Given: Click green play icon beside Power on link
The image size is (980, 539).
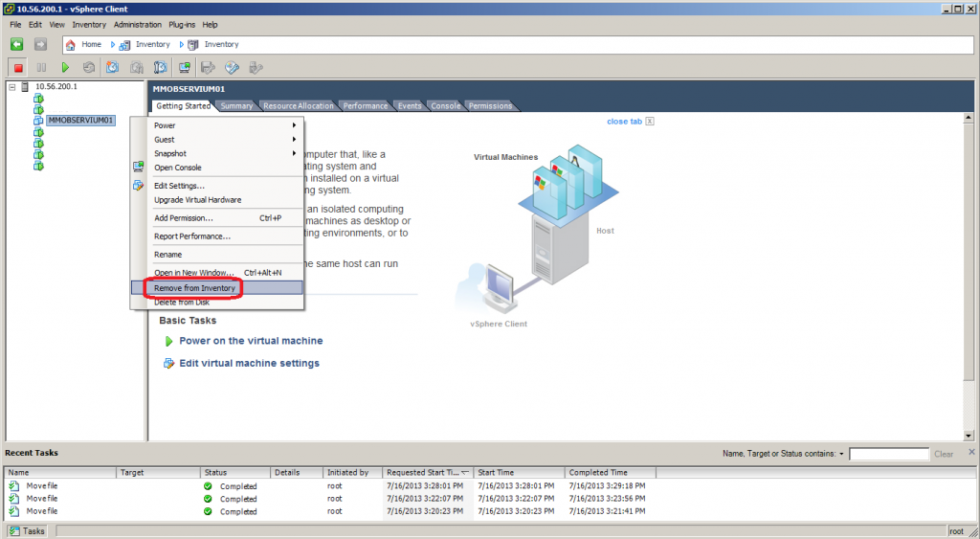Looking at the screenshot, I should [x=168, y=342].
